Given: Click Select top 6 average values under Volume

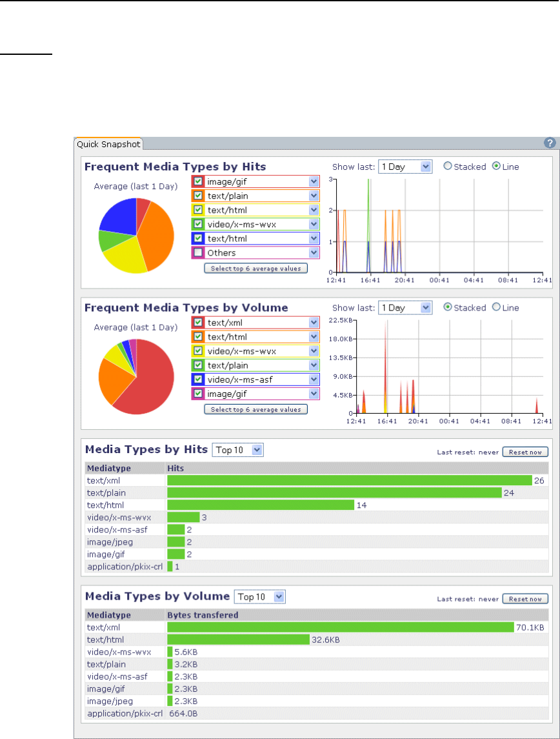Looking at the screenshot, I should point(255,409).
